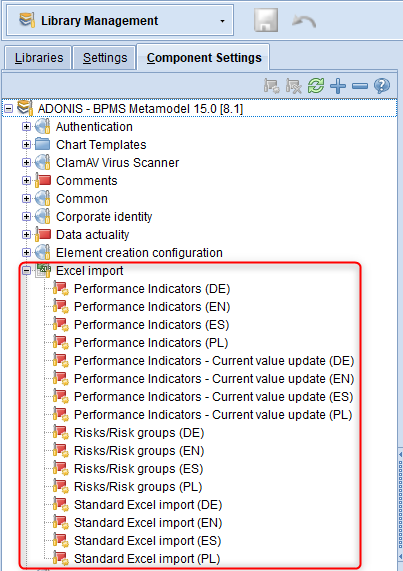Expand the Element creation configuration node
This screenshot has height=571, width=403.
[x=26, y=252]
